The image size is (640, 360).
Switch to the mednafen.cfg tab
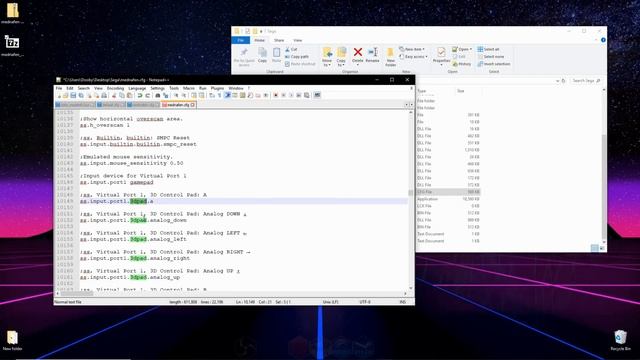[178, 105]
